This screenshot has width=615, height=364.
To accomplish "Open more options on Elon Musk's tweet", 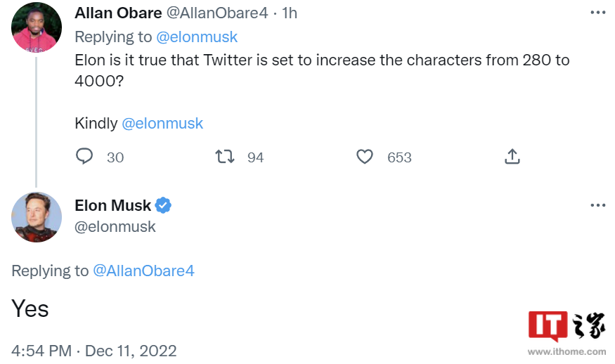I will click(x=597, y=205).
